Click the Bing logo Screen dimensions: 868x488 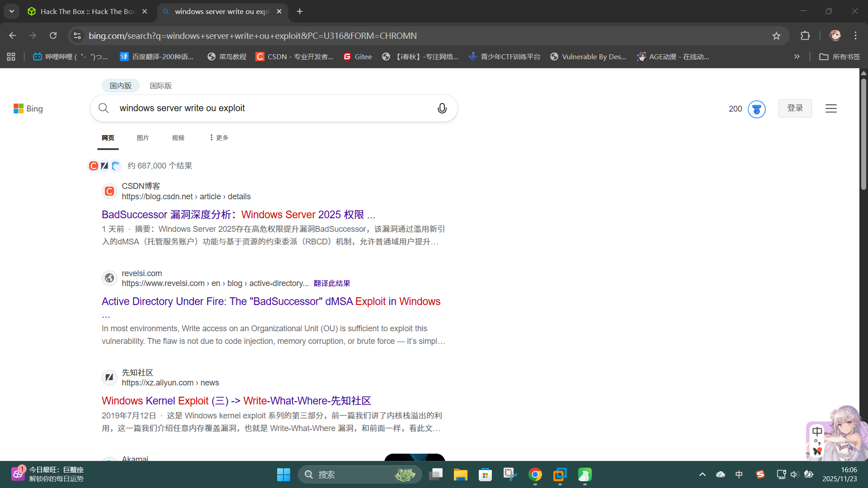click(x=28, y=108)
